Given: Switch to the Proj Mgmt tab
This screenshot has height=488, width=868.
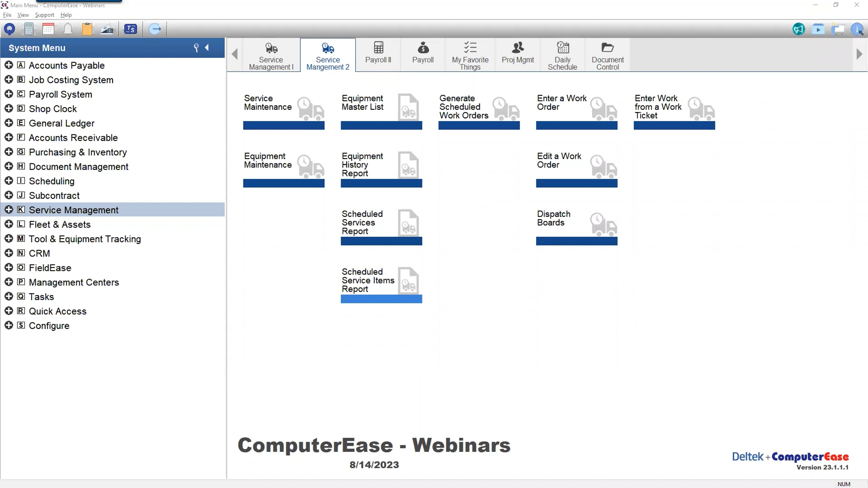Looking at the screenshot, I should pos(518,55).
